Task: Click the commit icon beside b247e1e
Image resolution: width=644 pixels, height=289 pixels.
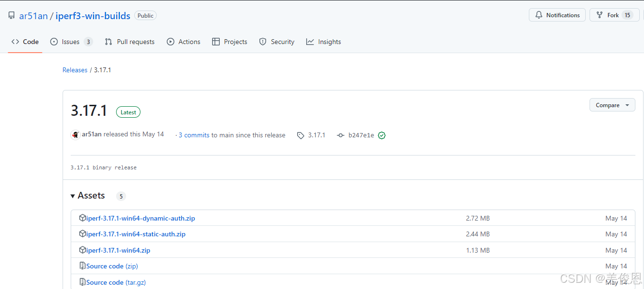Action: coord(341,135)
